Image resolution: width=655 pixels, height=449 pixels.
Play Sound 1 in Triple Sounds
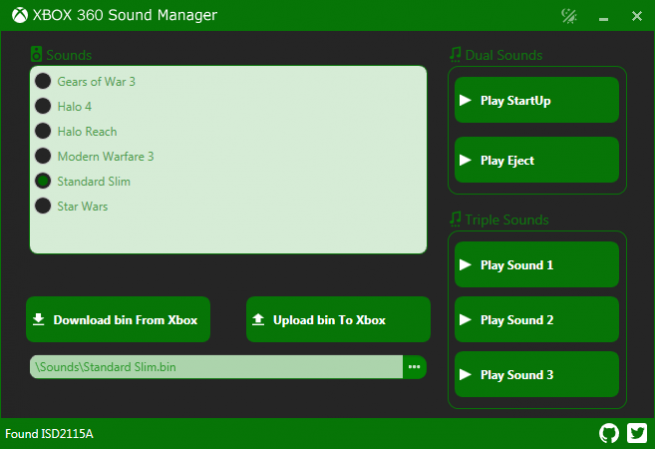[536, 265]
